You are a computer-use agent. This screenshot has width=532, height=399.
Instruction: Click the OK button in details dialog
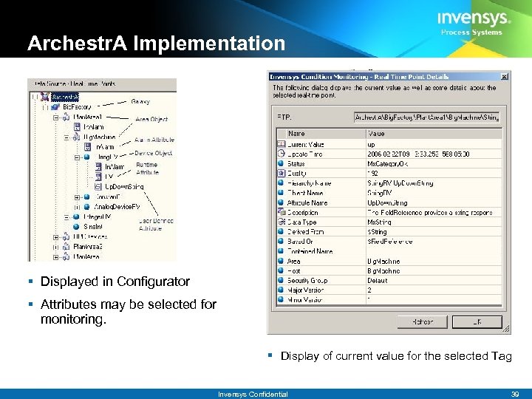(x=477, y=321)
